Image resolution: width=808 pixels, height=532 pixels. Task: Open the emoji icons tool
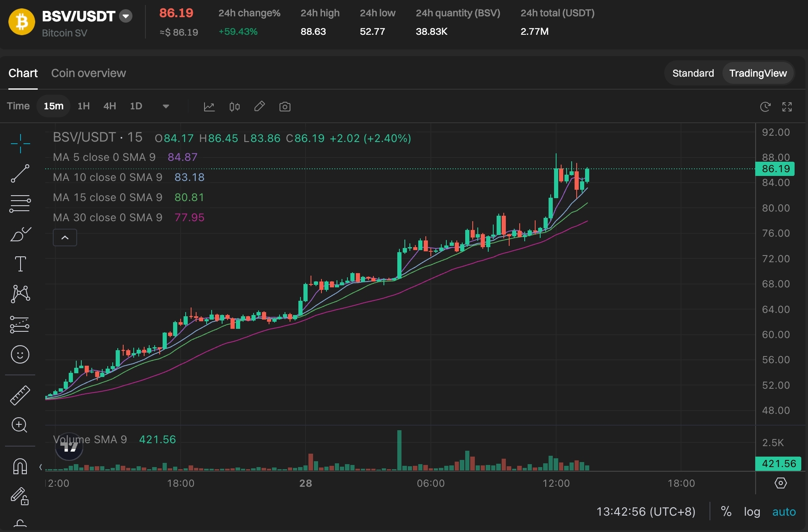tap(20, 354)
